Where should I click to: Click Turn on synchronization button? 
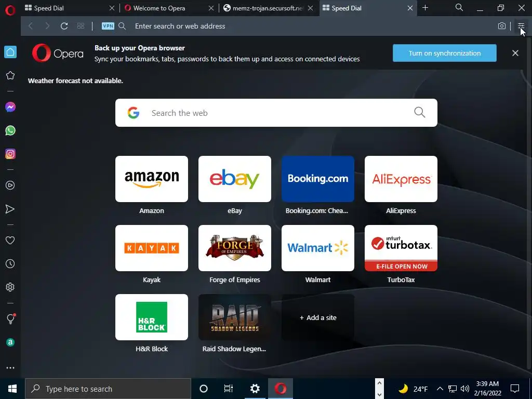[x=445, y=53]
